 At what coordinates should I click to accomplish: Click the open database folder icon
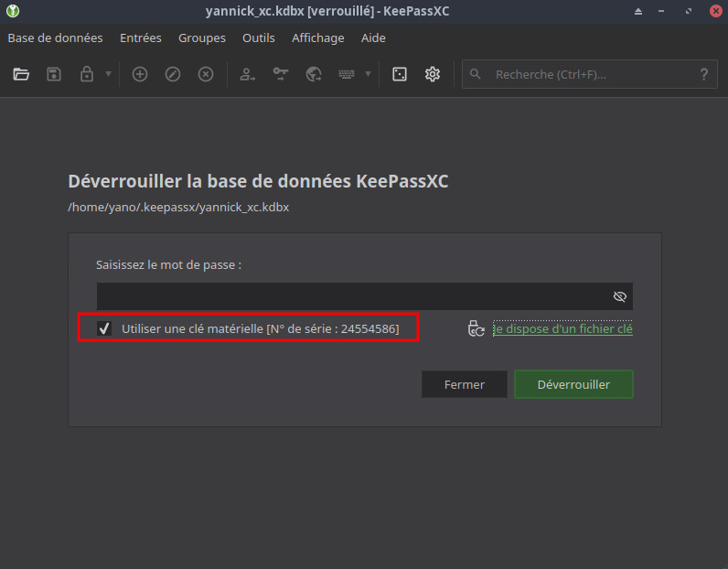pos(21,74)
